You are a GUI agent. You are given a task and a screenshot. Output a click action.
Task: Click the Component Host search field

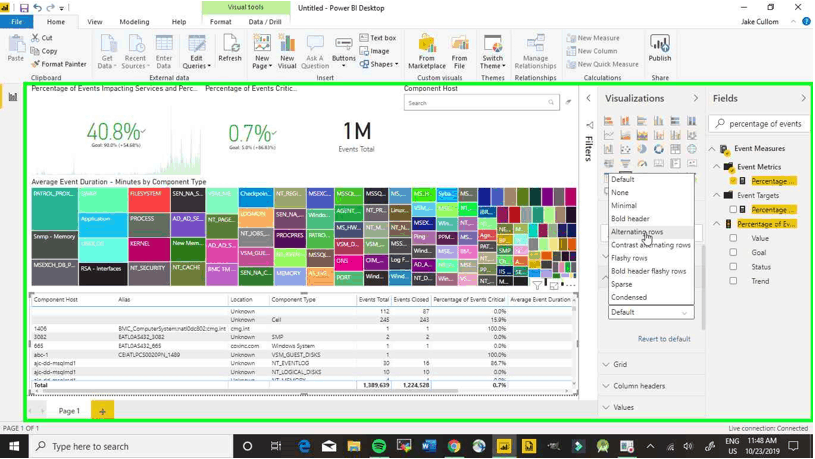[481, 103]
